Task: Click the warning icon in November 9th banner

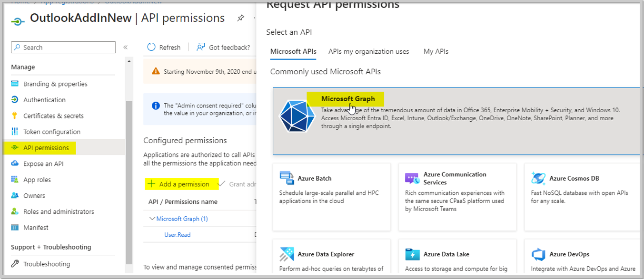Action: pyautogui.click(x=156, y=71)
